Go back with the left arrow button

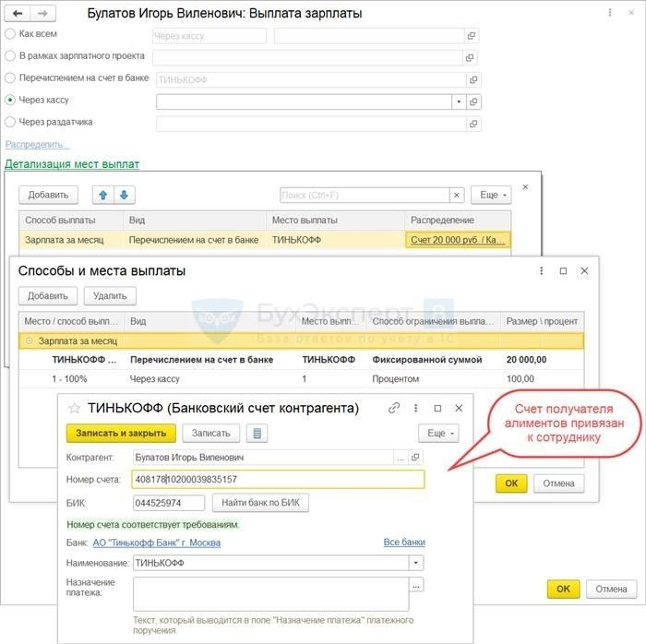click(x=18, y=14)
